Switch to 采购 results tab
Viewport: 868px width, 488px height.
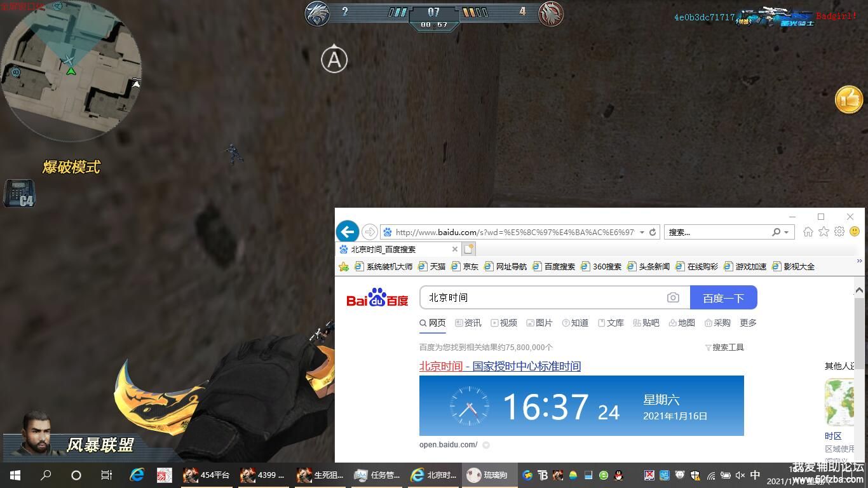point(717,323)
